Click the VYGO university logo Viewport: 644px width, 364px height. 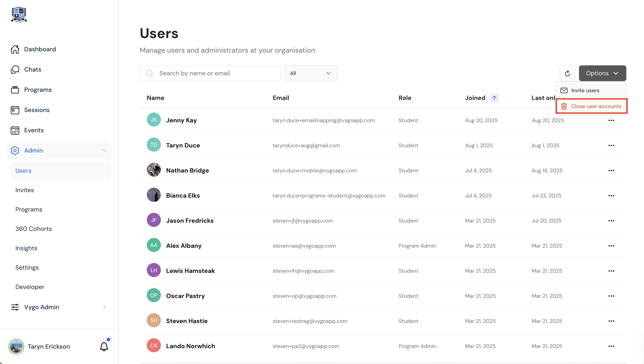pos(19,15)
